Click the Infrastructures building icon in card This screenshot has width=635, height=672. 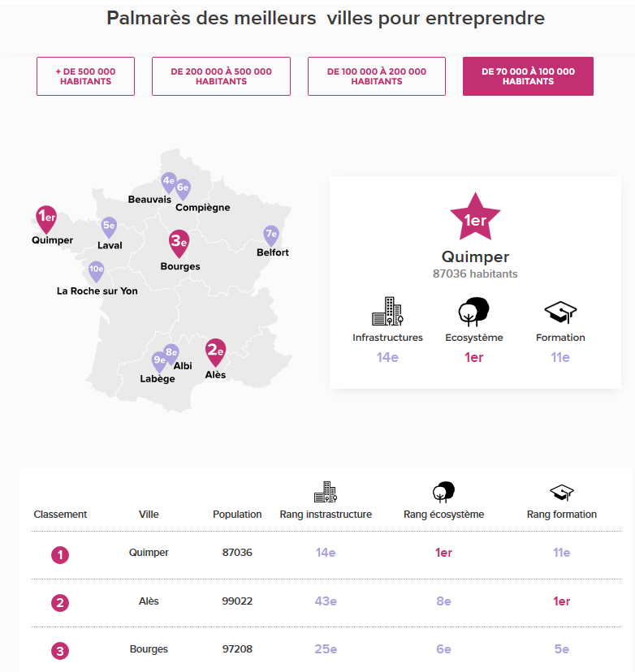[x=387, y=311]
